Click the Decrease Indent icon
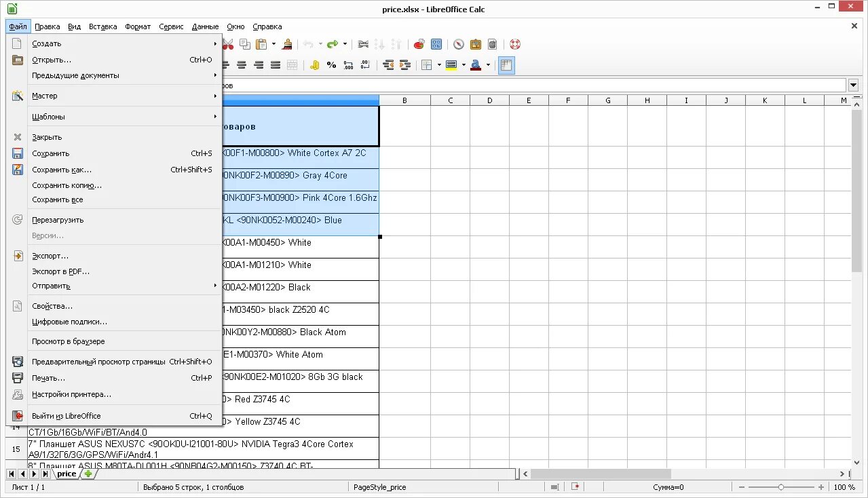 388,65
